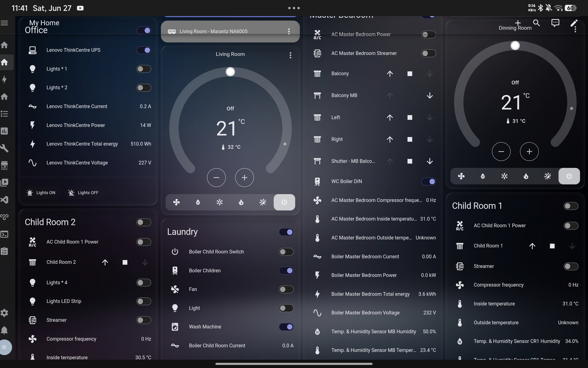The width and height of the screenshot is (588, 368).
Task: Set Dinning Room thermostat to fan mode
Action: (x=461, y=176)
